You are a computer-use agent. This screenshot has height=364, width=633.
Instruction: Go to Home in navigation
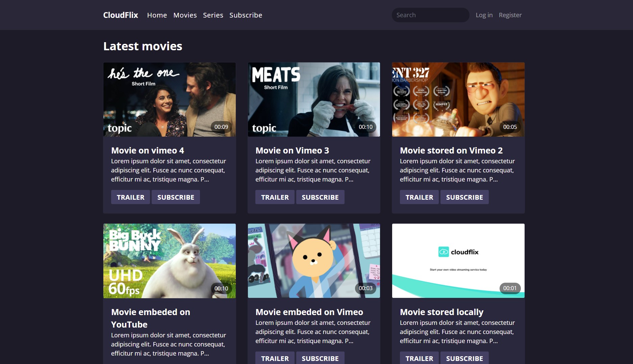[x=157, y=15]
